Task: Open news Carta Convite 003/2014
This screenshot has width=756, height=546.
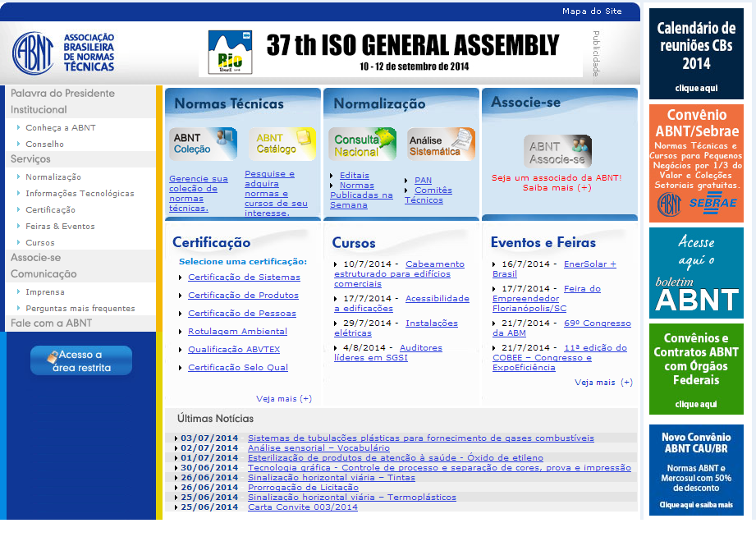Action: coord(303,507)
